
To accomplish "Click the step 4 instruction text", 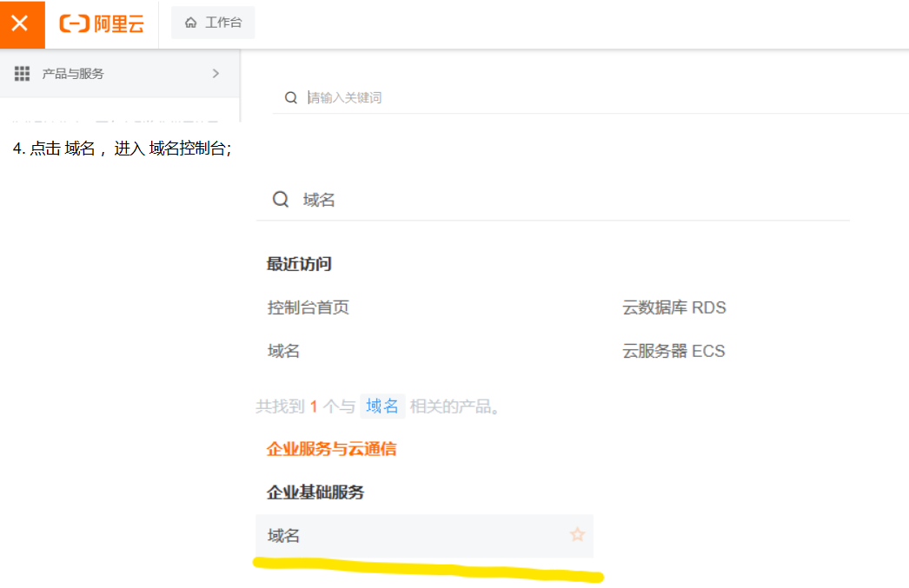I will click(122, 149).
